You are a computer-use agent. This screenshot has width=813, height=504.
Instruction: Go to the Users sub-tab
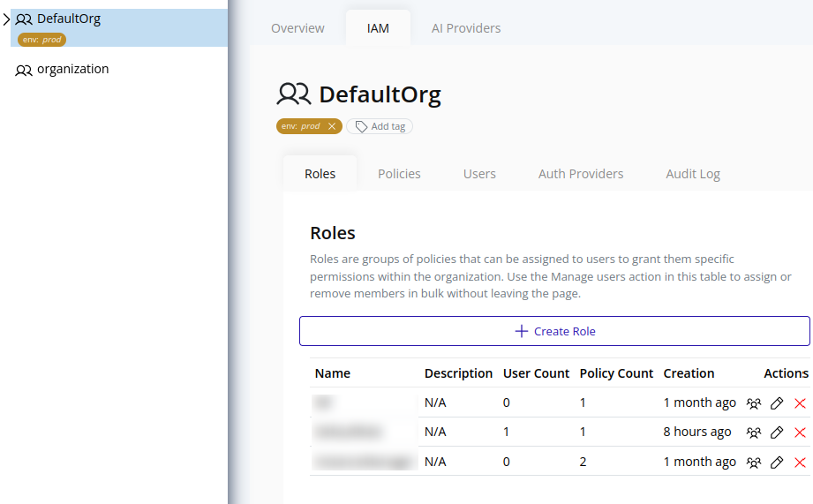pos(479,174)
